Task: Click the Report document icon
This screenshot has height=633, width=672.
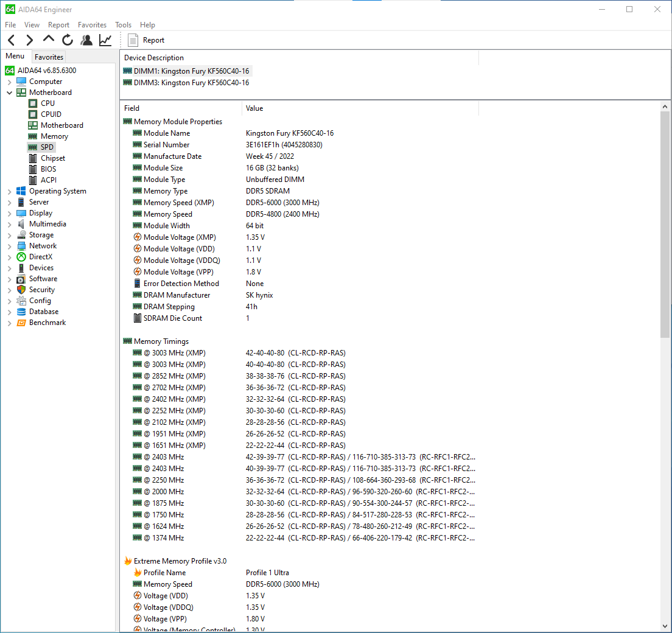Action: click(x=133, y=40)
